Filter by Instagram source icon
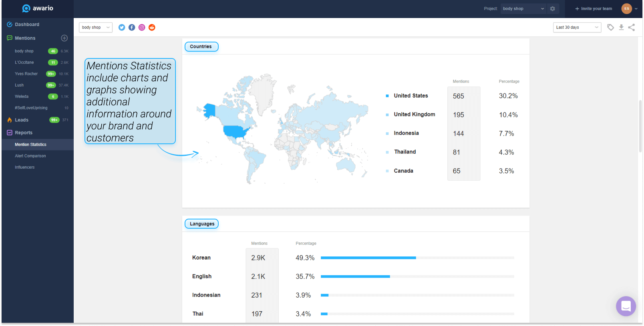Viewport: 644px width, 326px height. point(142,27)
